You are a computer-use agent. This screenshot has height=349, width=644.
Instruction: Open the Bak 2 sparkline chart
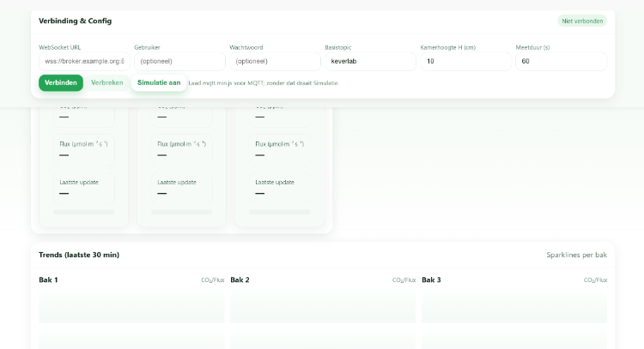323,307
